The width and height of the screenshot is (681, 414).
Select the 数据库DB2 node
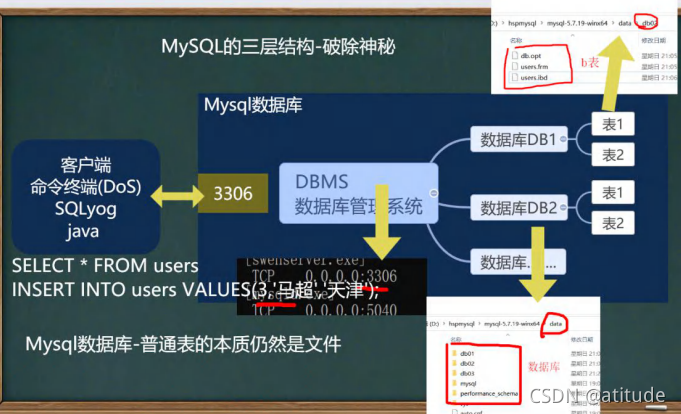point(519,208)
